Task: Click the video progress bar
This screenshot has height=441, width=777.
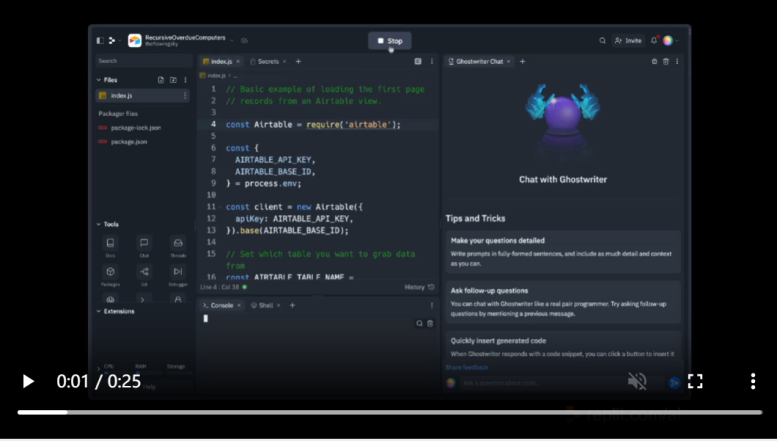Action: (390, 412)
